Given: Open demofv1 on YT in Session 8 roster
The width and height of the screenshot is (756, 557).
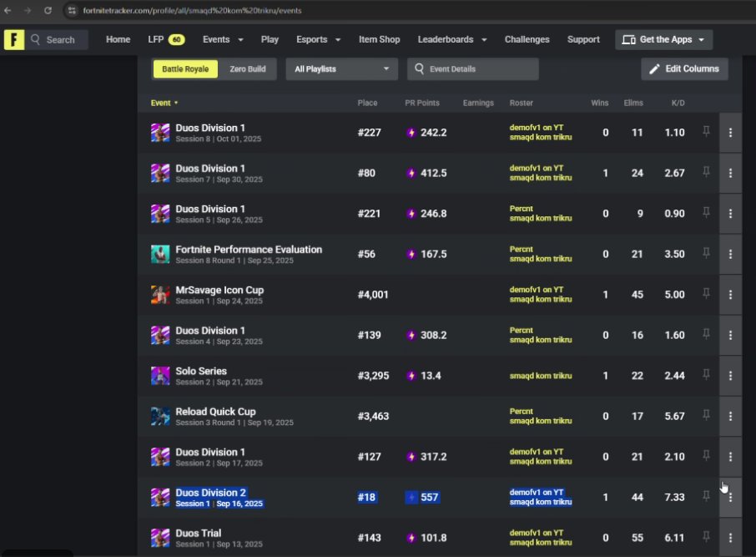Looking at the screenshot, I should 537,128.
